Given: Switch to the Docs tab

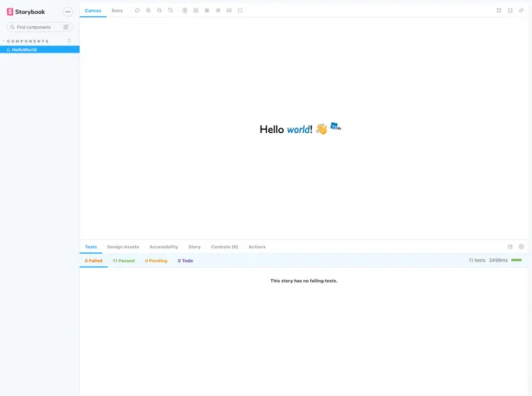Looking at the screenshot, I should tap(117, 10).
